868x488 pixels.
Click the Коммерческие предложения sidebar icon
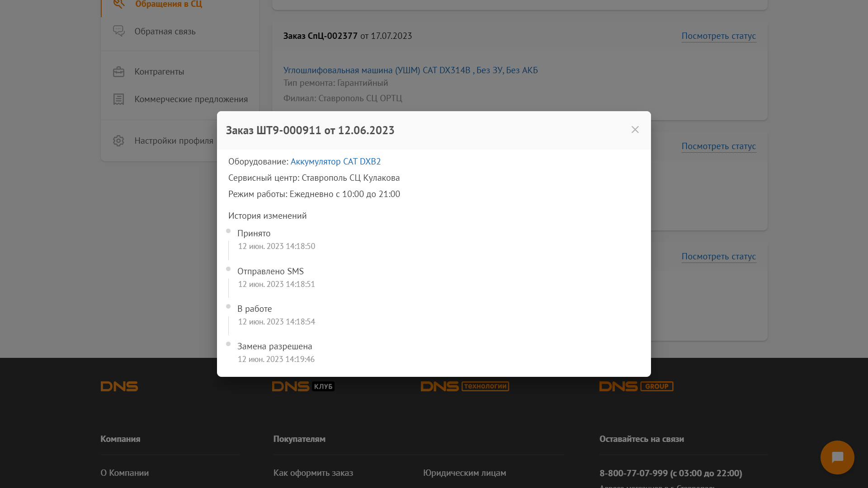[118, 99]
